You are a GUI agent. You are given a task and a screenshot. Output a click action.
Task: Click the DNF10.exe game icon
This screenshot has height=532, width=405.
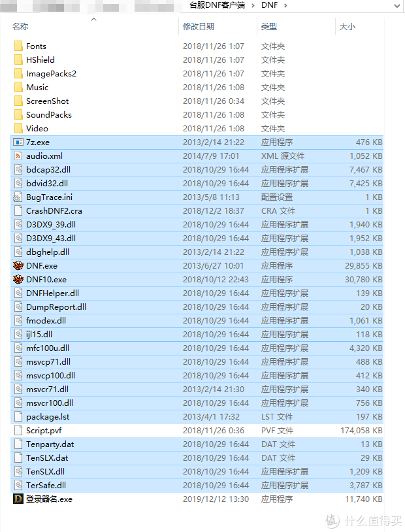click(x=18, y=280)
